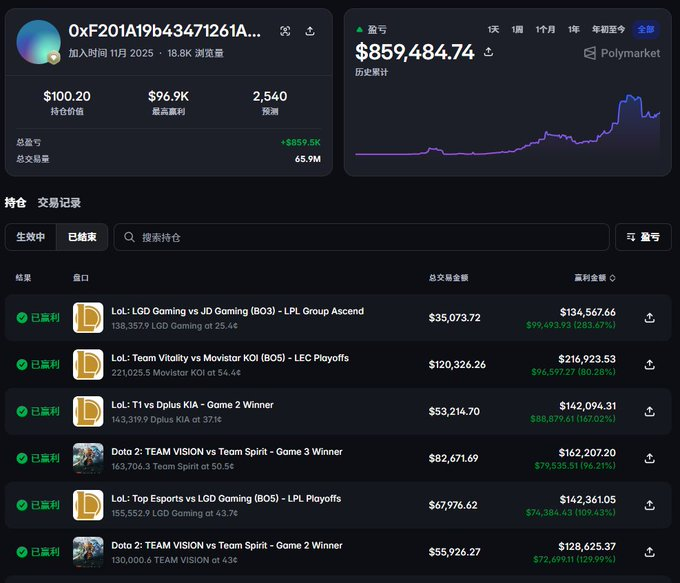Image resolution: width=680 pixels, height=583 pixels.
Task: Set chart range to 年初至今
Action: [x=608, y=29]
